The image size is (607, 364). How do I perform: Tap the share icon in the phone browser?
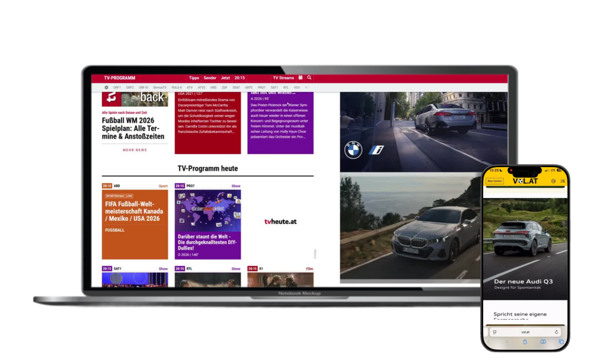pos(525,341)
